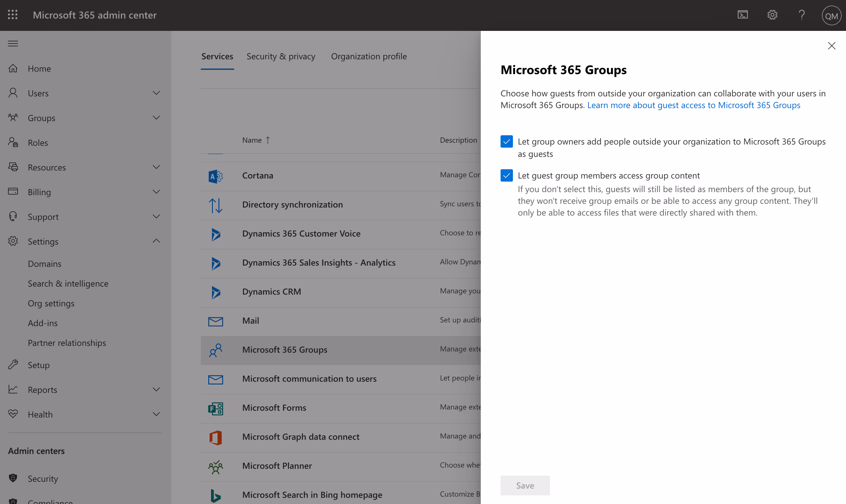Expand the Users section
The height and width of the screenshot is (504, 846).
[x=156, y=93]
